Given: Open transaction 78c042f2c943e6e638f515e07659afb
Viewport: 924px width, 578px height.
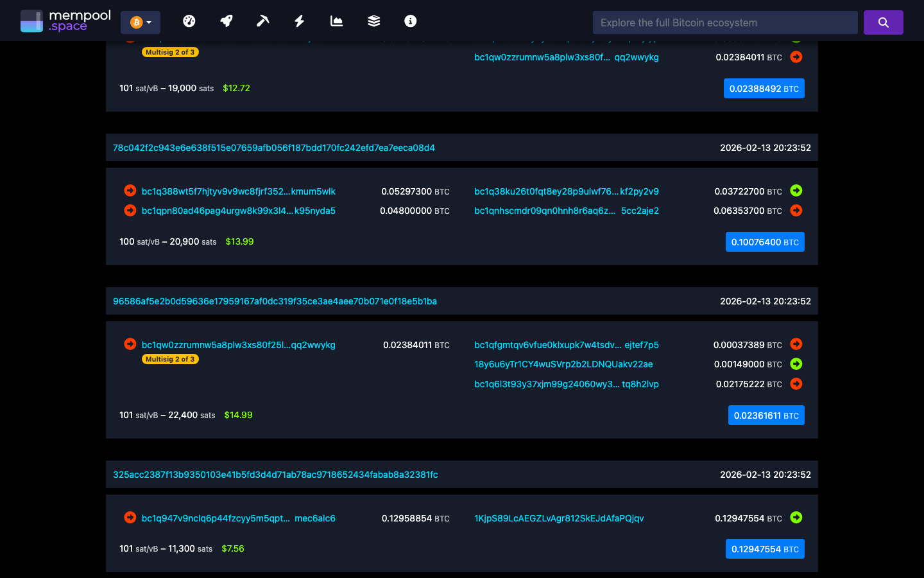Looking at the screenshot, I should pos(274,147).
